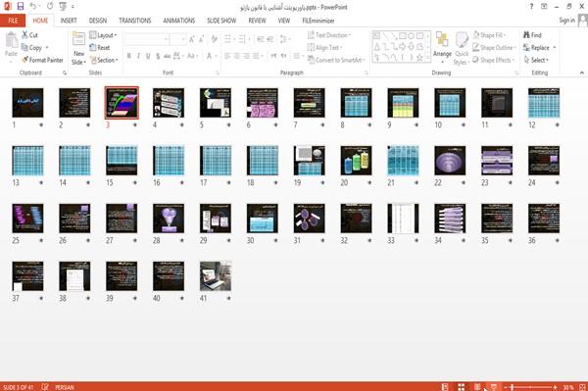Open Shape Outline dropdown
The height and width of the screenshot is (391, 588).
(x=494, y=48)
